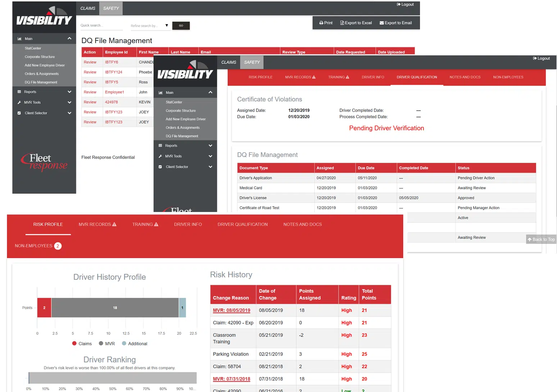Screen dimensions: 557x392
Task: Click the Print icon button
Action: (321, 23)
